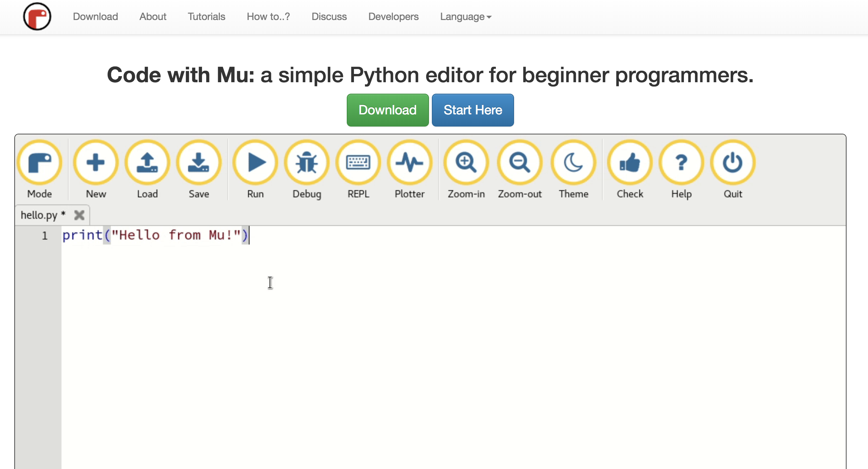Click the Load file icon
Screen dimensions: 868x469
147,163
